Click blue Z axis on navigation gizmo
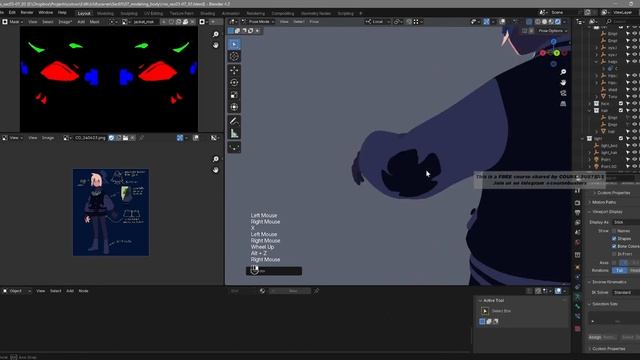640x360 pixels. click(553, 42)
